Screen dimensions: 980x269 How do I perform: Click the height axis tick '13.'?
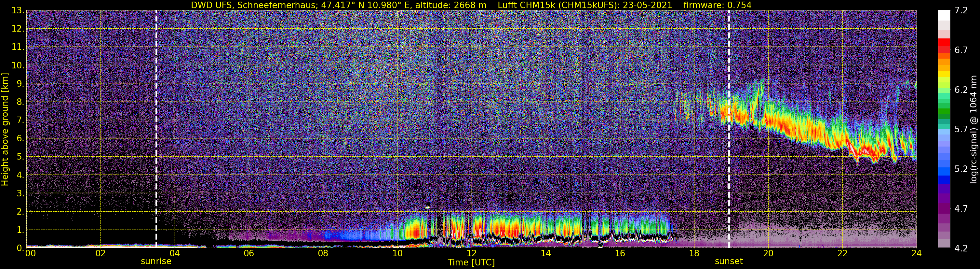click(x=18, y=11)
